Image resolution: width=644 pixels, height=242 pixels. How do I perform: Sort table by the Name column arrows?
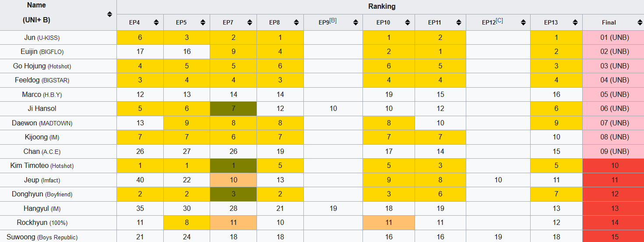click(x=109, y=14)
